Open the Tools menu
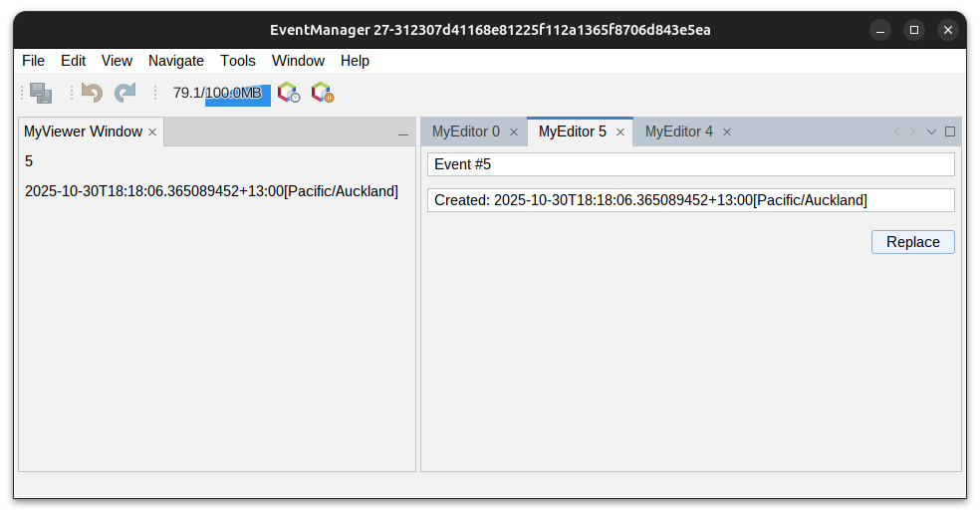 pyautogui.click(x=238, y=61)
